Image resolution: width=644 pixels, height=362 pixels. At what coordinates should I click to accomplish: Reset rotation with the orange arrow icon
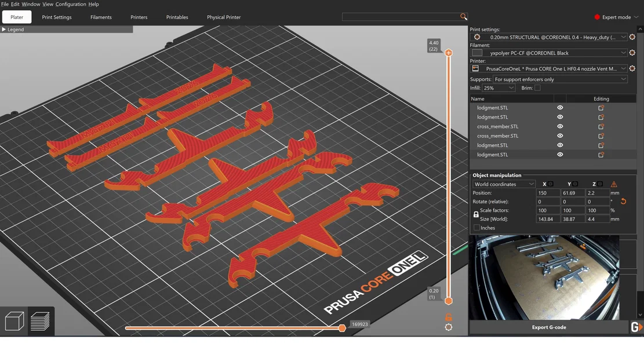[623, 201]
